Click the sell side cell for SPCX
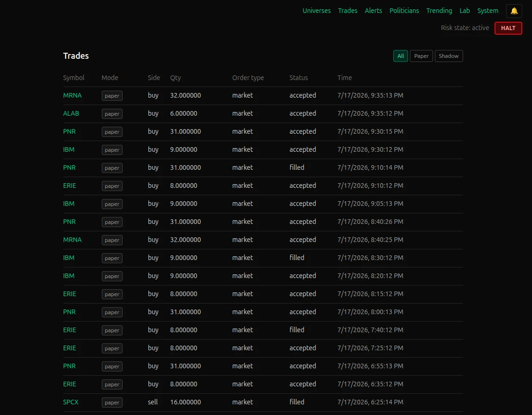Screen dimensions: 532x415 coord(153,402)
